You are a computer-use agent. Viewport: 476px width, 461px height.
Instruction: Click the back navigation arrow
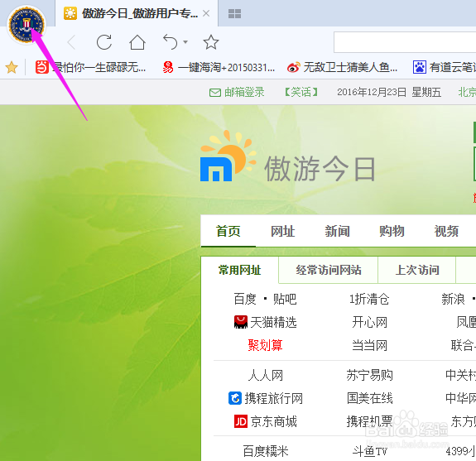coord(72,42)
